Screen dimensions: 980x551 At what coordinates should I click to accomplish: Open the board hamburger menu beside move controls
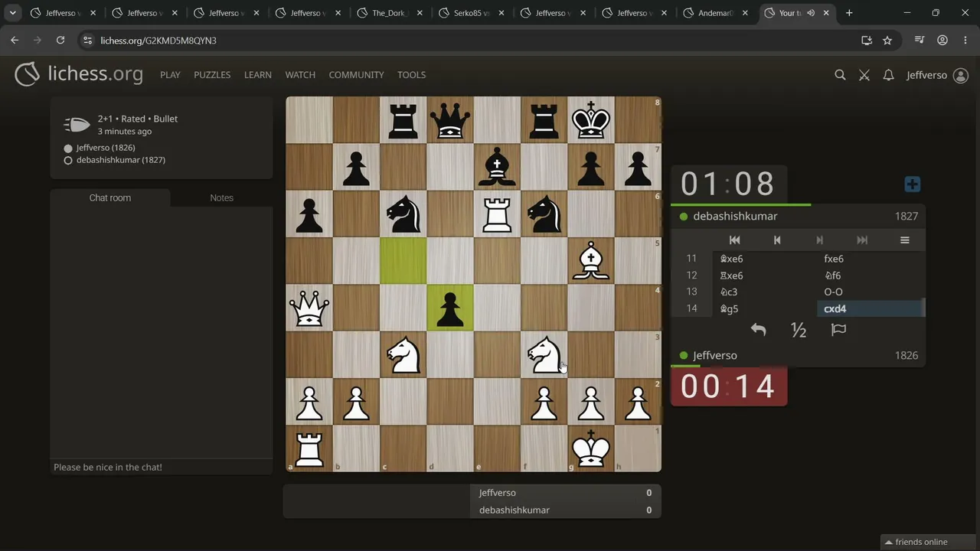[904, 240]
